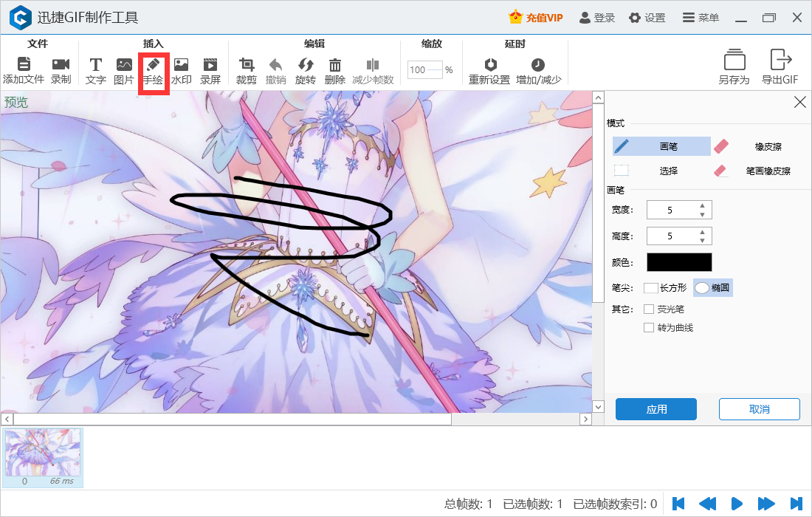Click the 应用 apply button
812x517 pixels.
pyautogui.click(x=656, y=409)
